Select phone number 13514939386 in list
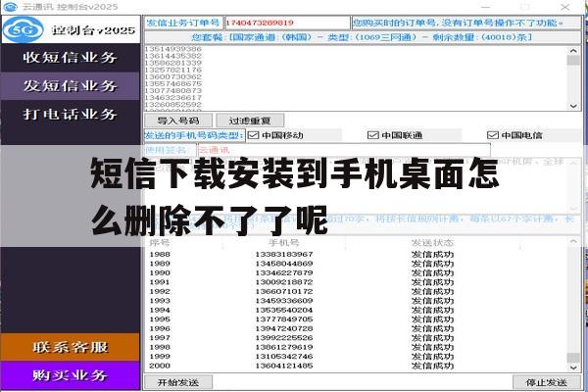The width and height of the screenshot is (588, 392). (x=172, y=49)
